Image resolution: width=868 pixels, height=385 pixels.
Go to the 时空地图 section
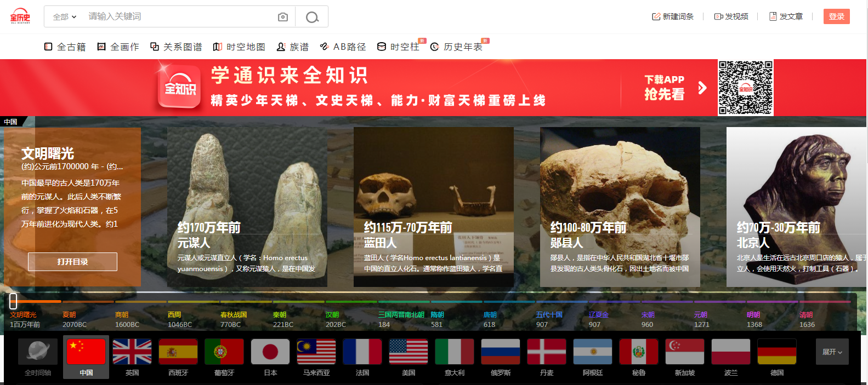point(239,47)
